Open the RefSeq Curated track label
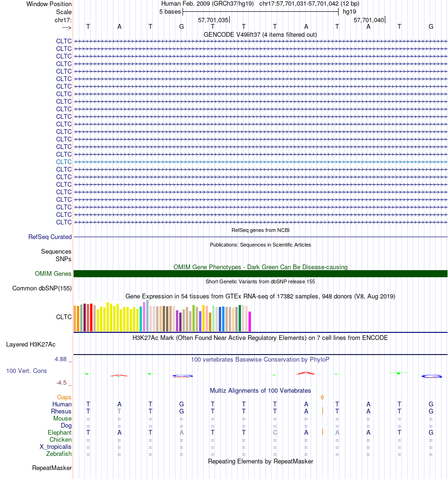The image size is (448, 479). pyautogui.click(x=50, y=237)
